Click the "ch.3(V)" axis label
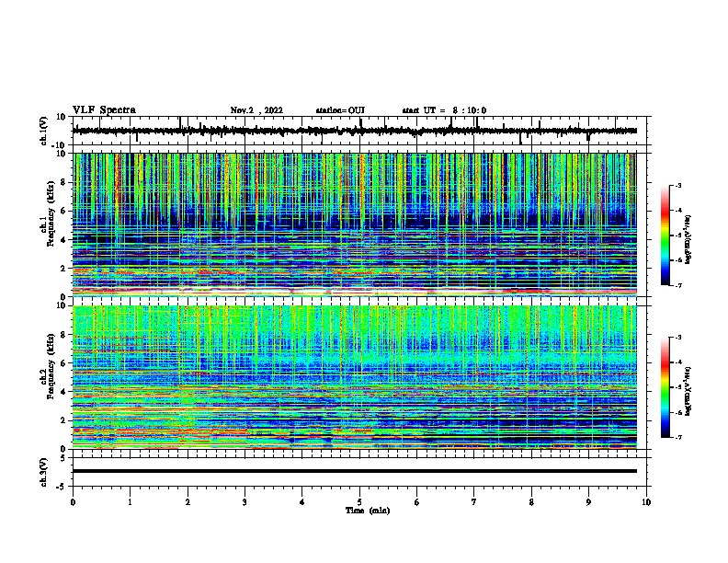Screen dimensions: 728x563 [44, 472]
